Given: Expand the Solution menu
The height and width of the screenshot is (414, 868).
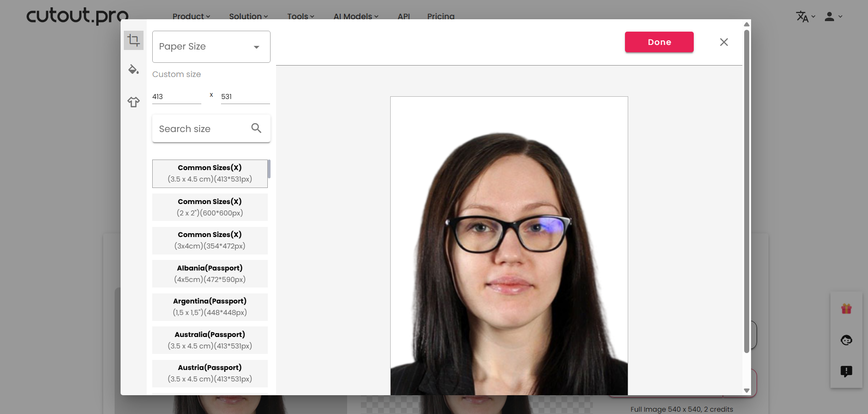Looking at the screenshot, I should 249,17.
